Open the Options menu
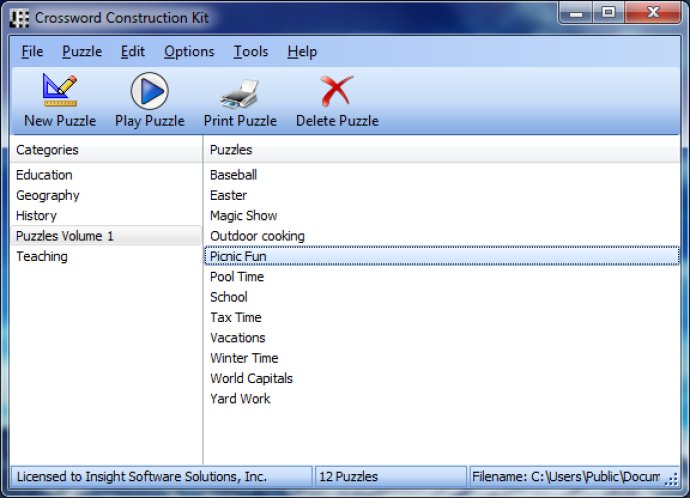Image resolution: width=690 pixels, height=498 pixels. [189, 52]
